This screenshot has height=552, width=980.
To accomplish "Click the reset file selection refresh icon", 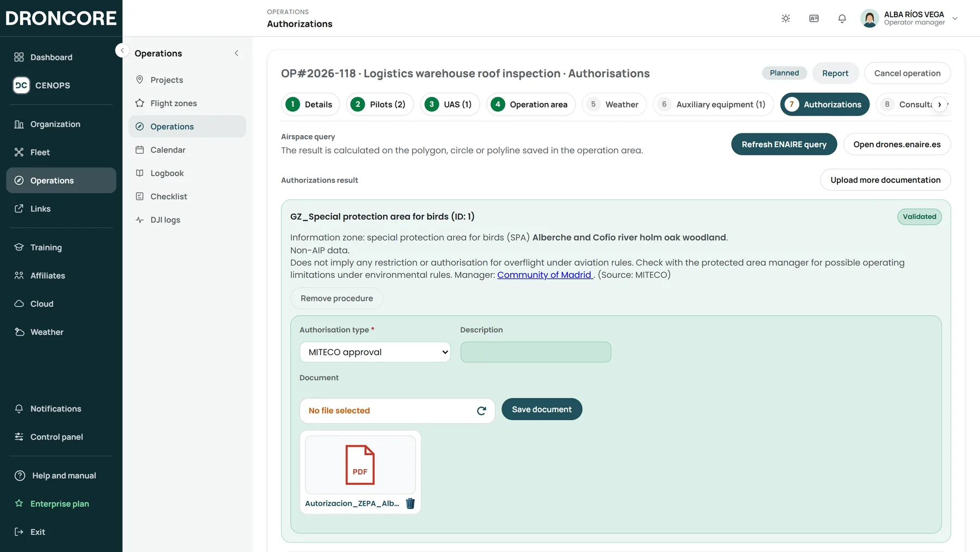I will pos(481,411).
